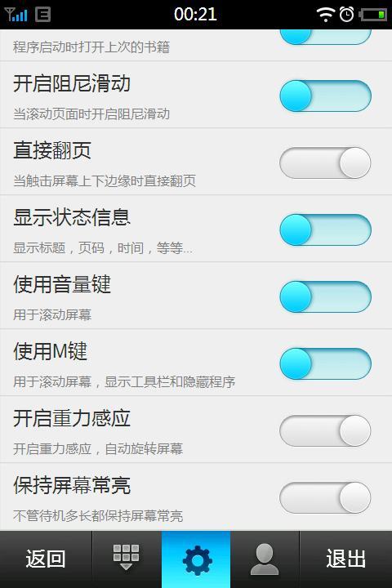Toggle 开启阻尼滑动 switch
The height and width of the screenshot is (588, 392).
325,96
